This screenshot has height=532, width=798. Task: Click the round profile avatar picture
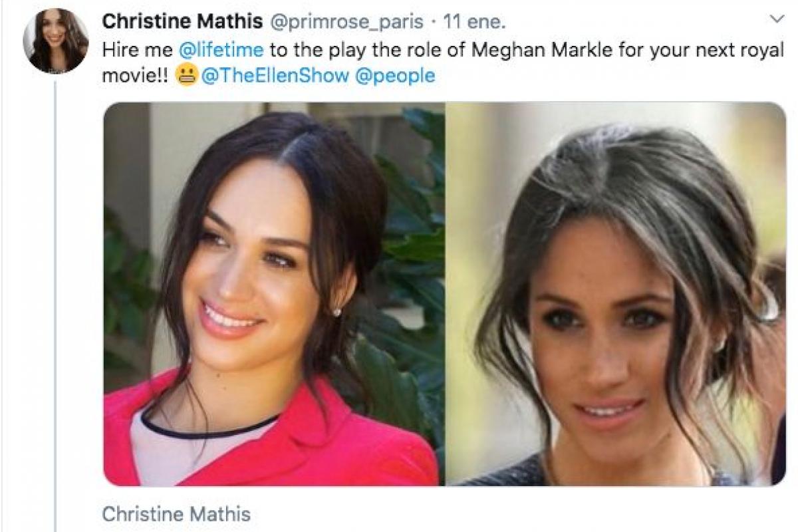pyautogui.click(x=56, y=41)
